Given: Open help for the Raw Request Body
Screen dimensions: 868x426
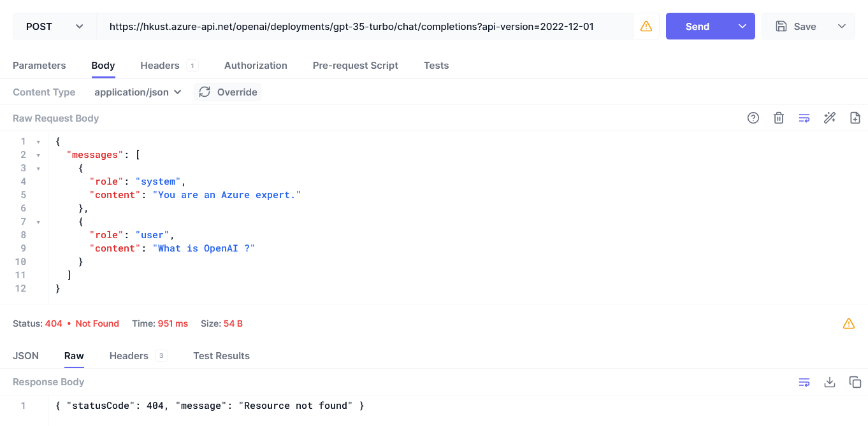Looking at the screenshot, I should coord(753,118).
